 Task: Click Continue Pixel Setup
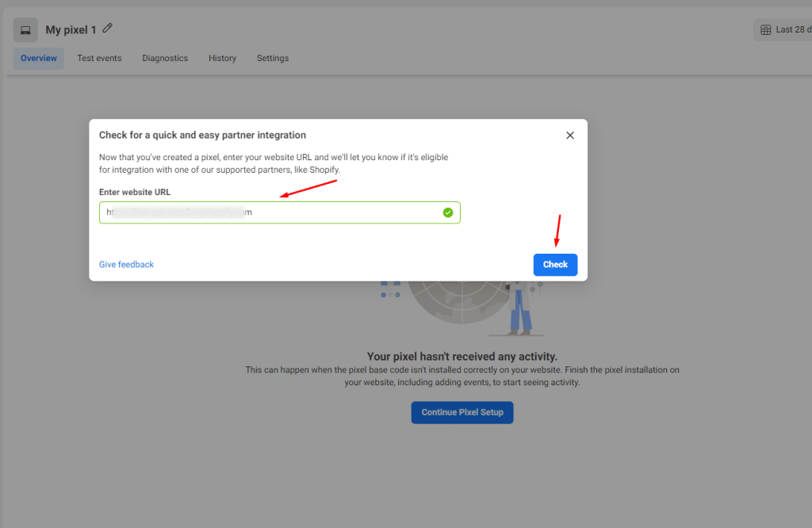click(462, 412)
